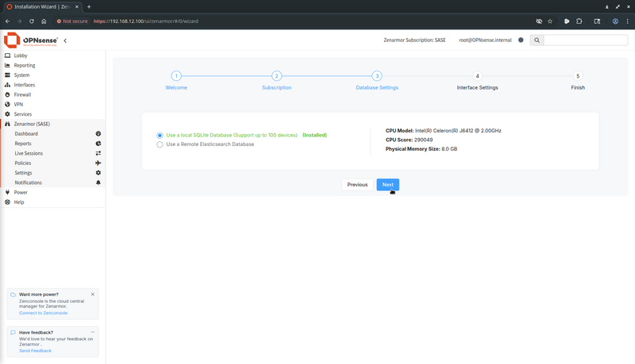
Task: Close the Want more power card
Action: pos(93,294)
